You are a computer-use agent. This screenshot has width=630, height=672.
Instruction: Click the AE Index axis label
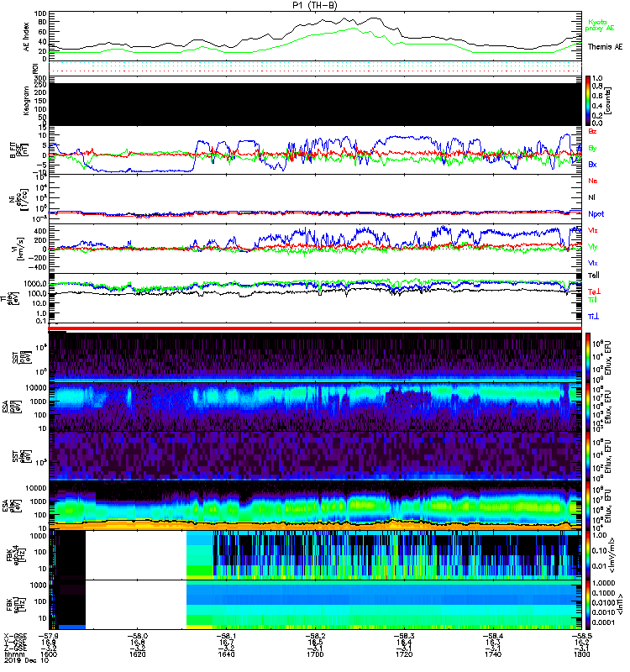[27, 37]
